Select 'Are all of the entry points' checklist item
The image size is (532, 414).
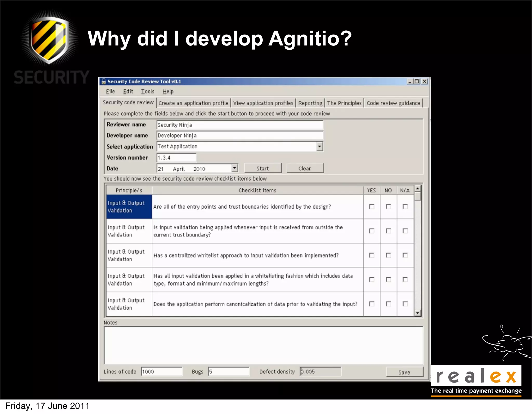[x=257, y=207]
